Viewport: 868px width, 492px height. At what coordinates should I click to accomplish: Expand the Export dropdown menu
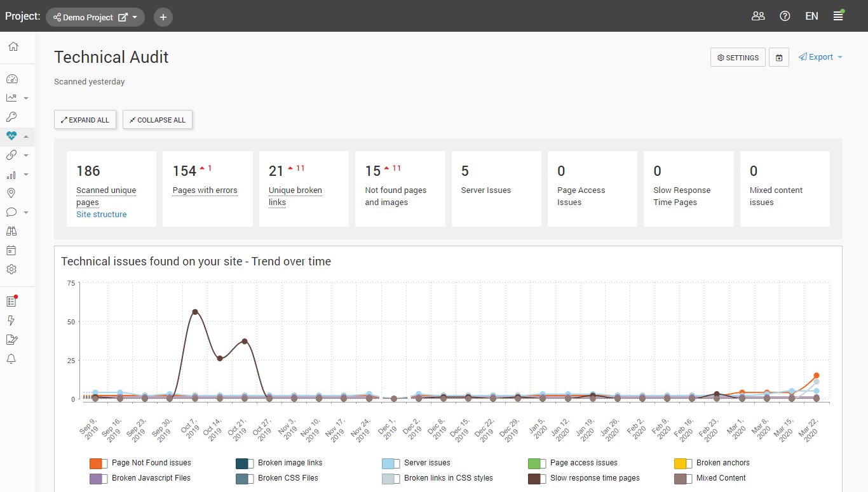[x=821, y=57]
